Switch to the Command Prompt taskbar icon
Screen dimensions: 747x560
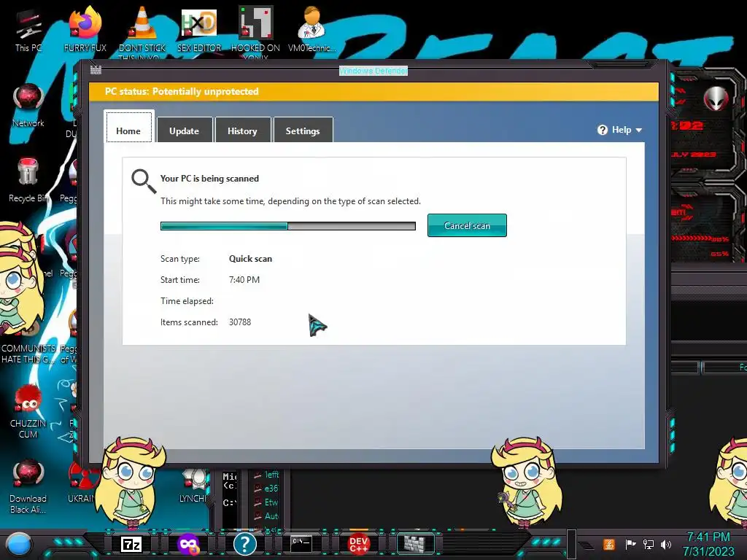pos(301,542)
